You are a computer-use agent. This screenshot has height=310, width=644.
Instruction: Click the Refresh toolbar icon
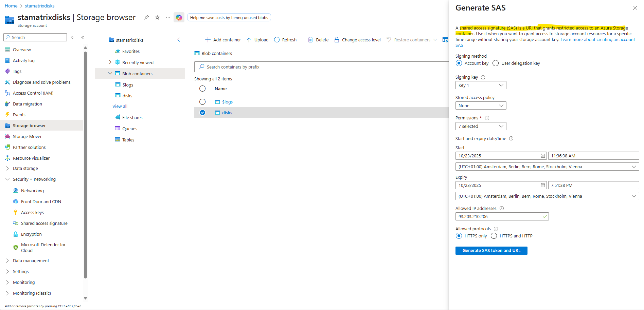coord(277,40)
